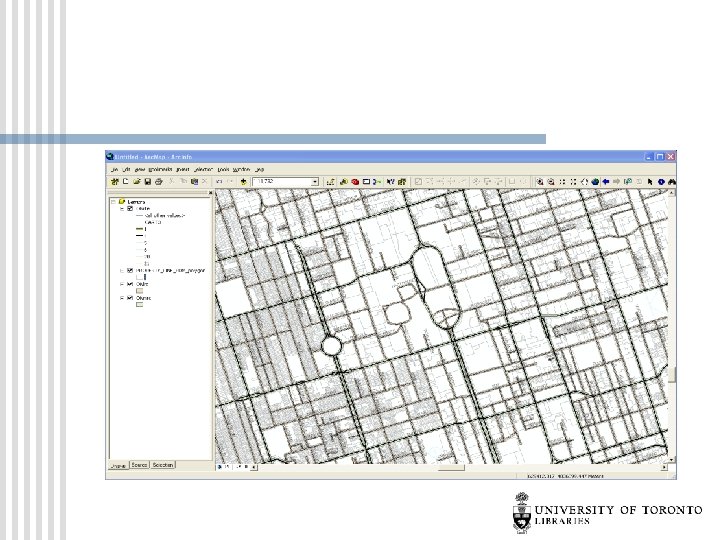Screen dimensions: 720x540
Task: Click the _polygon layer's white fill swatch
Action: [x=140, y=277]
